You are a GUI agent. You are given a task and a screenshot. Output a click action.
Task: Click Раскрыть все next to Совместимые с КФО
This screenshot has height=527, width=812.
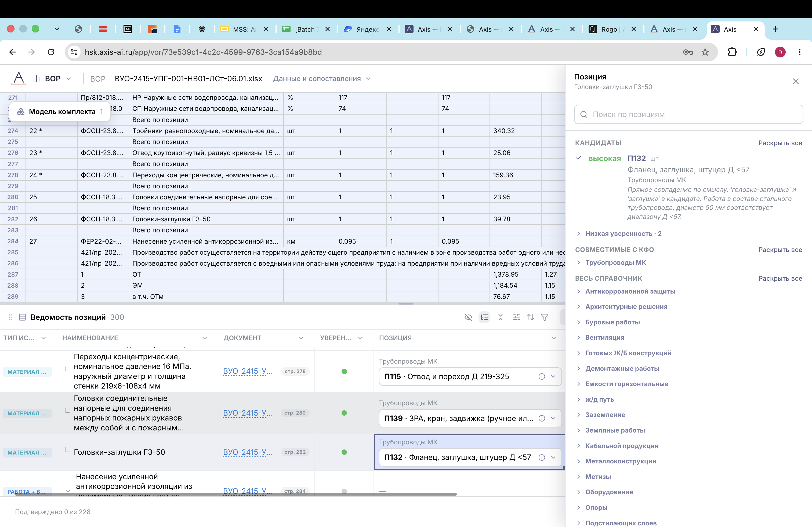pos(780,250)
